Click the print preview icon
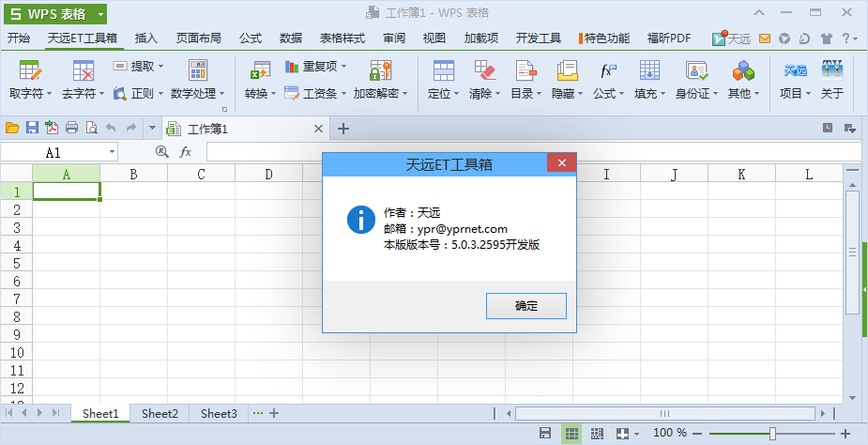The image size is (868, 445). point(91,128)
